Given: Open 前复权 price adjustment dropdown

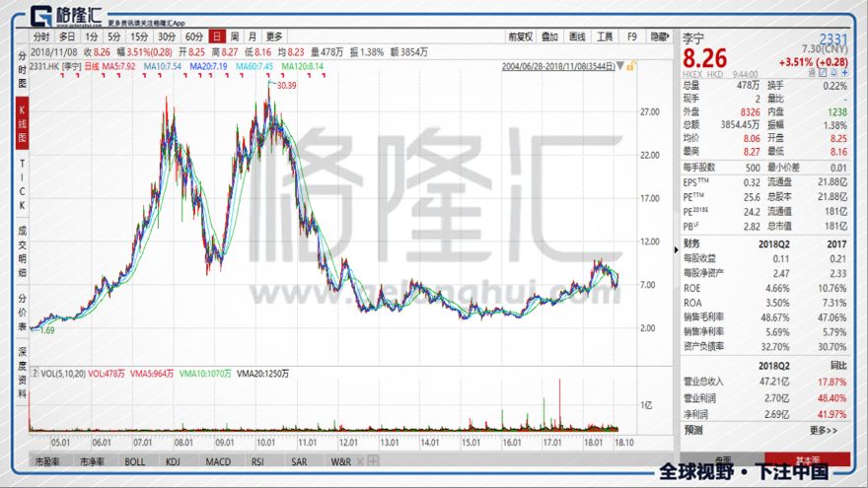Looking at the screenshot, I should (x=521, y=36).
